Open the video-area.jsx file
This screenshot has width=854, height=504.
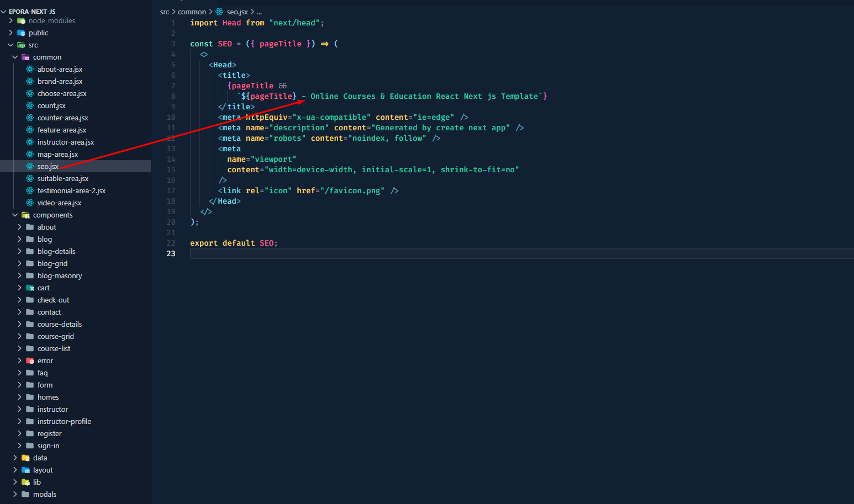59,203
